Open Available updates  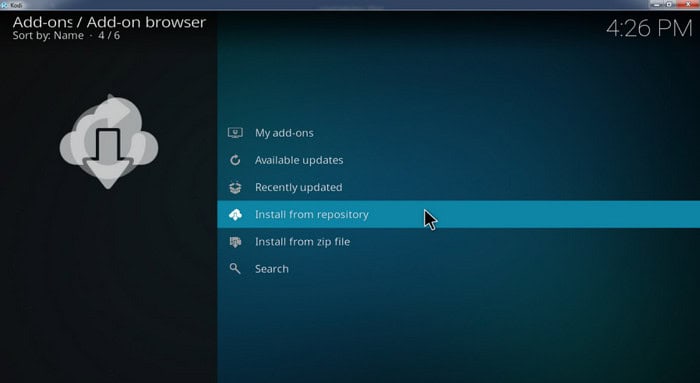coord(458,160)
